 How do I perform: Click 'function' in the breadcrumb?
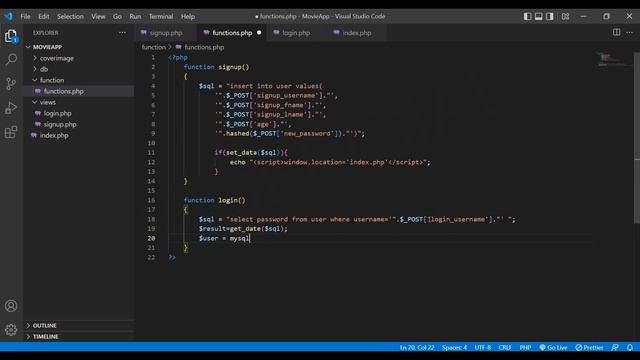coord(153,47)
